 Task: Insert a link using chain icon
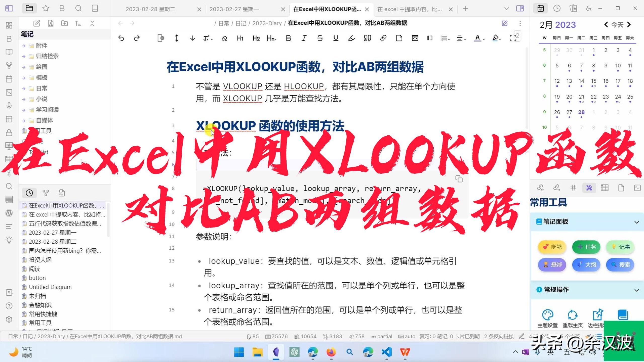pyautogui.click(x=383, y=38)
